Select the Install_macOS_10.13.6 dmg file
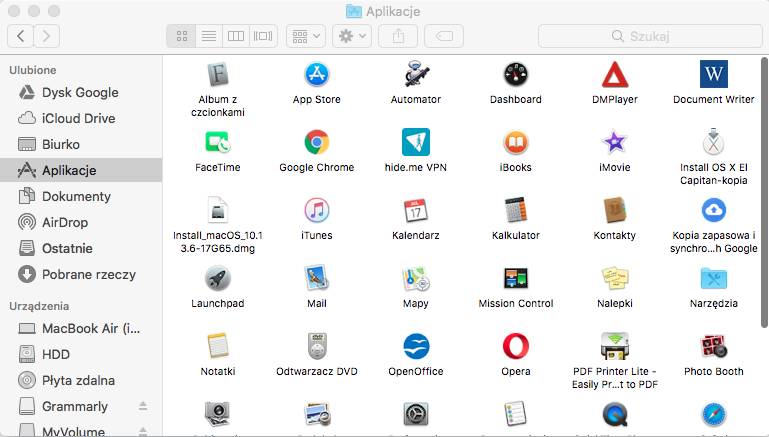 point(218,210)
